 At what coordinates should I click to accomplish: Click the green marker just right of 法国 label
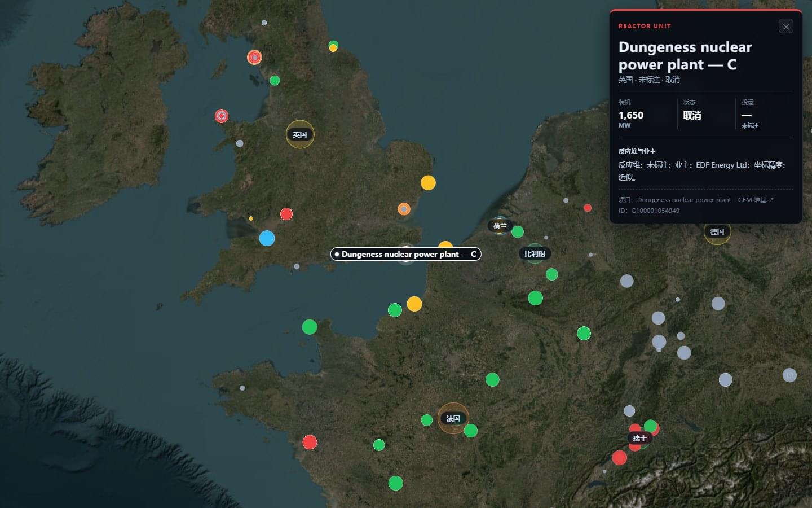(471, 431)
